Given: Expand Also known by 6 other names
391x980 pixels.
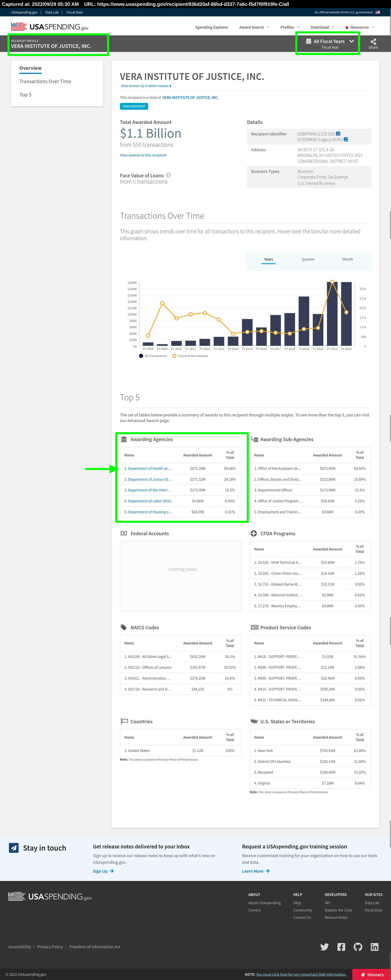Looking at the screenshot, I should tap(146, 86).
